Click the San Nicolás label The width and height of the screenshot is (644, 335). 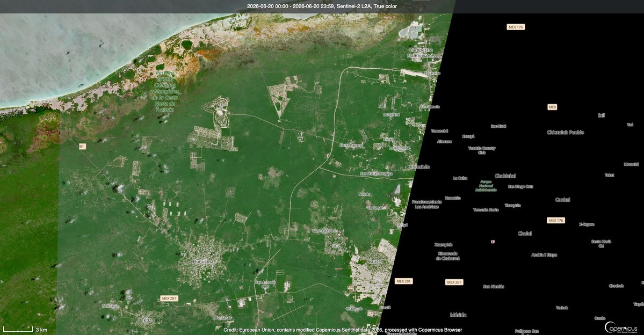coord(493,287)
